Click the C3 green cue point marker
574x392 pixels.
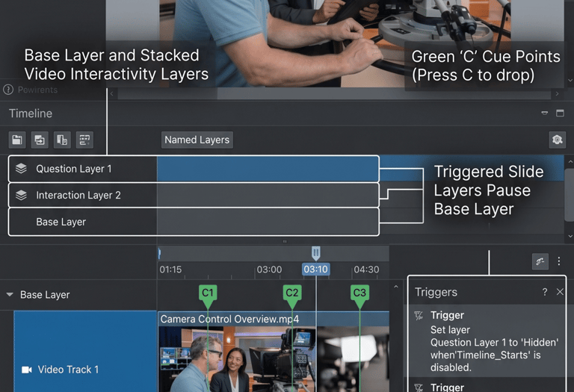click(x=359, y=296)
